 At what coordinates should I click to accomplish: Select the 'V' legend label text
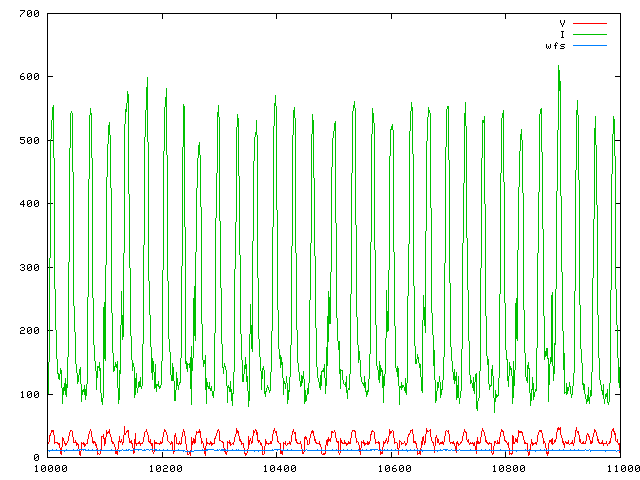(x=563, y=22)
